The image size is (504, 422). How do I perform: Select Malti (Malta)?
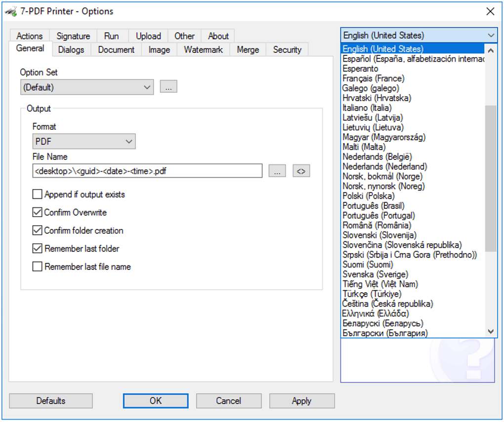pos(413,147)
